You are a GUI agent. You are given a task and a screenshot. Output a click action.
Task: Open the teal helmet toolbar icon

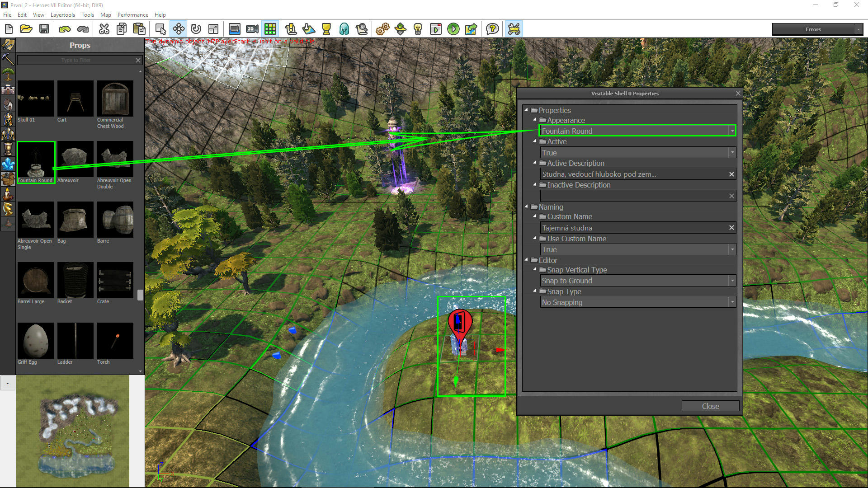tap(344, 29)
